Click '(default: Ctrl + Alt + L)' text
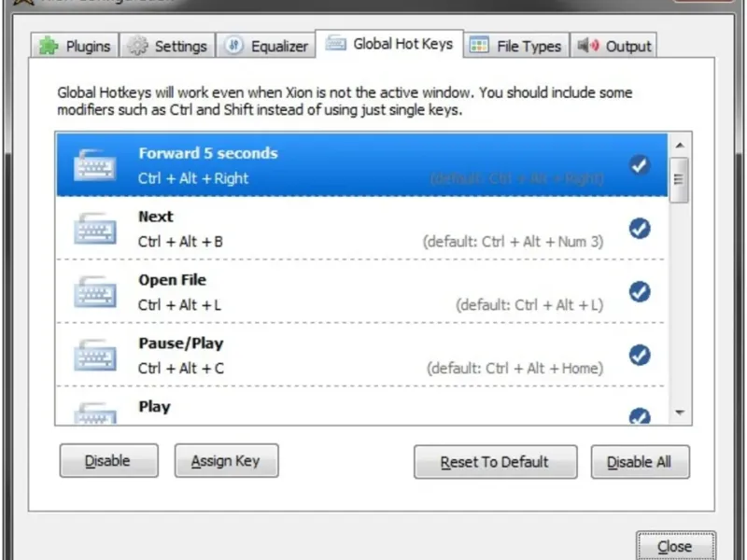Image resolution: width=747 pixels, height=560 pixels. click(529, 305)
